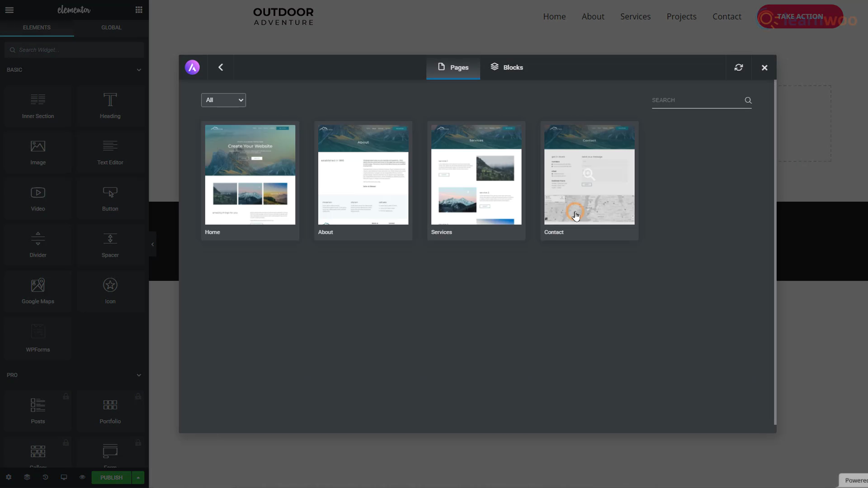868x488 pixels.
Task: Expand the Publish options arrow
Action: 138,478
